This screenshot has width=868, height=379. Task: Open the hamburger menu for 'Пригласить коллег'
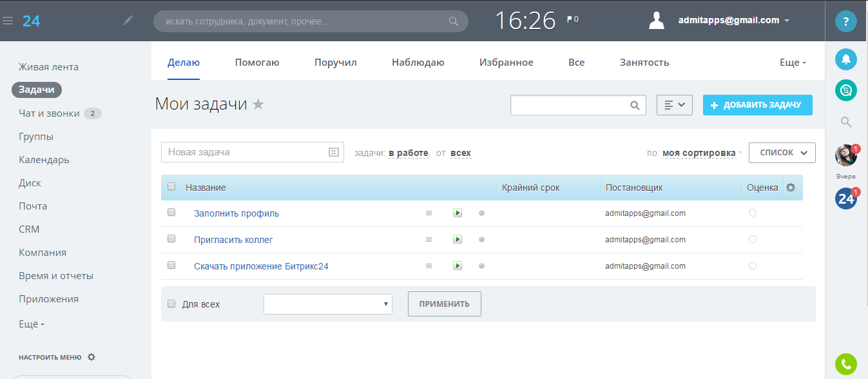click(429, 240)
